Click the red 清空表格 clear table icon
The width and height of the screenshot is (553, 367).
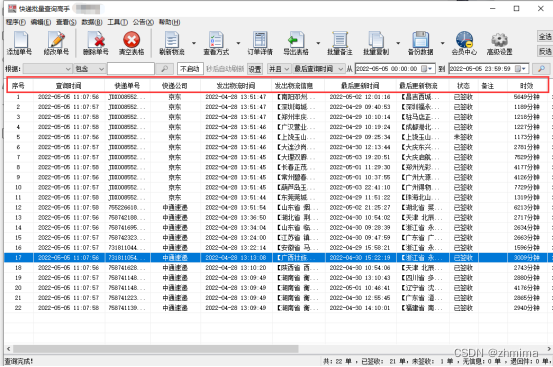(131, 39)
